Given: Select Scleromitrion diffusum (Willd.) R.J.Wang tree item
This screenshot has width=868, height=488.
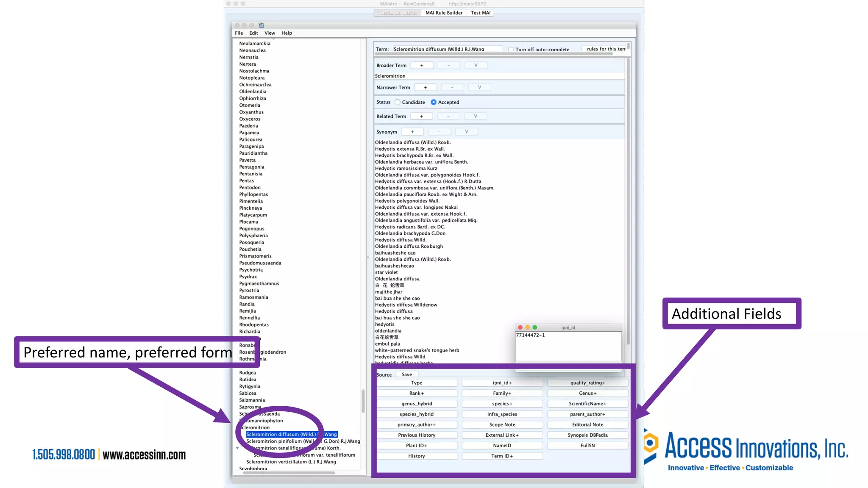Looking at the screenshot, I should [292, 435].
